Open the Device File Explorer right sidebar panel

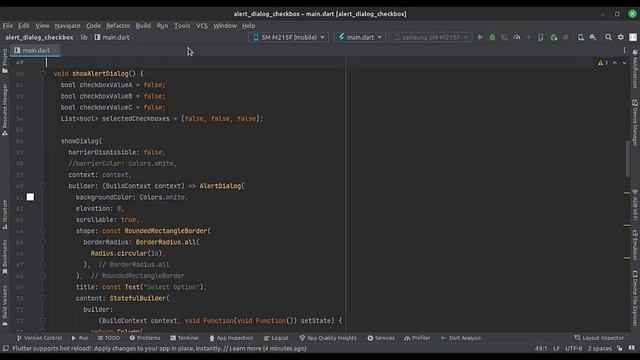(635, 298)
